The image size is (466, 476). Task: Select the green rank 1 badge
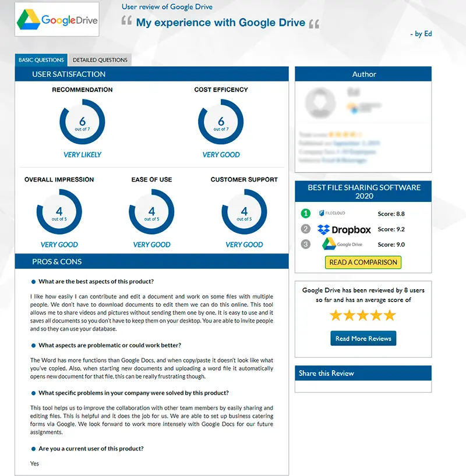[x=305, y=214]
